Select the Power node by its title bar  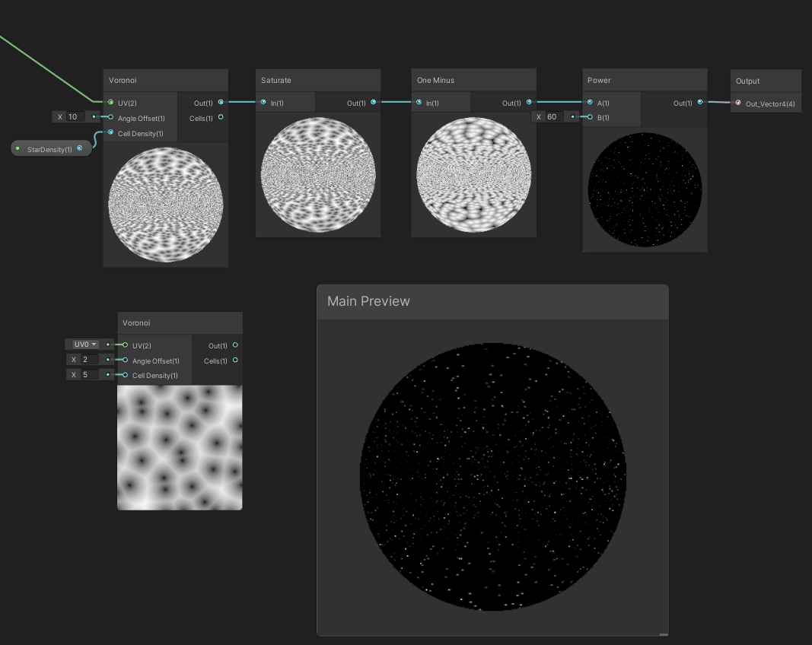tap(643, 80)
